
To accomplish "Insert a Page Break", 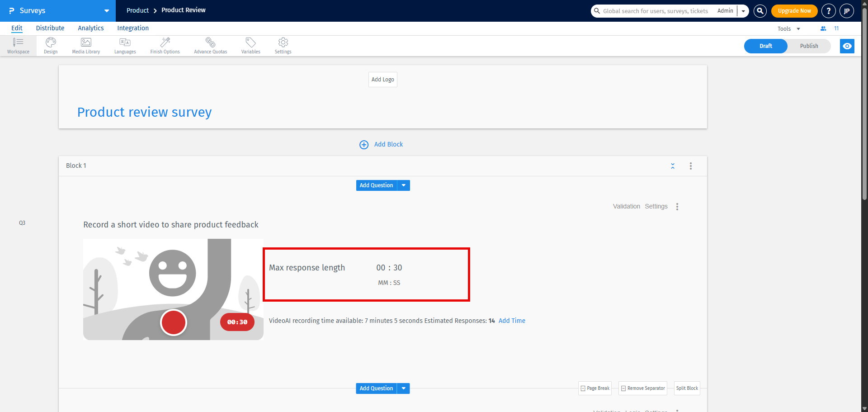I will [x=595, y=388].
